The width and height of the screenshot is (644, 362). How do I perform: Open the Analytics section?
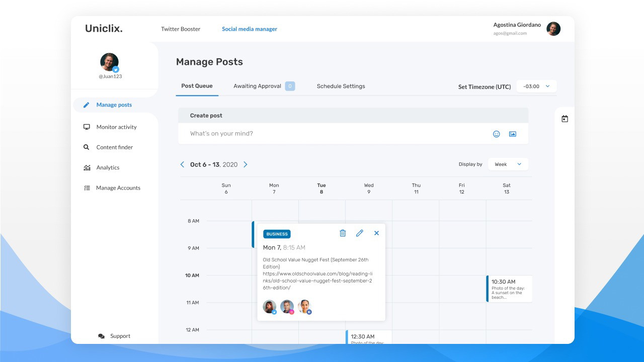coord(108,167)
